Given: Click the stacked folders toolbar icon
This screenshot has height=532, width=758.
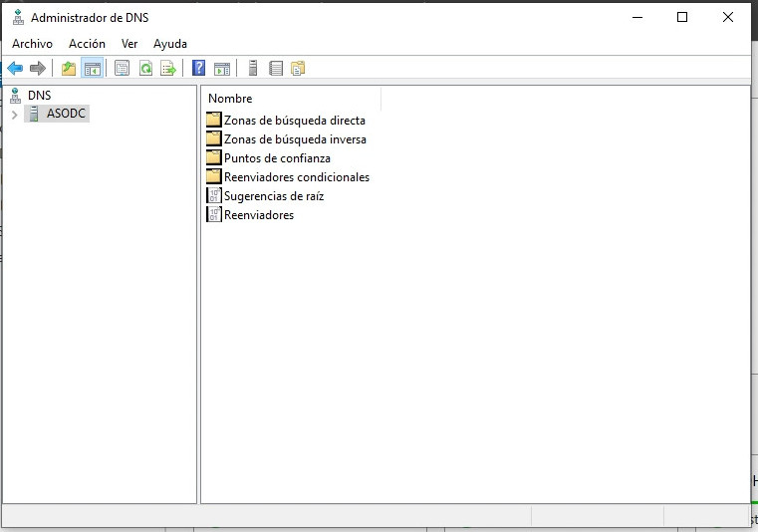Looking at the screenshot, I should (x=298, y=69).
